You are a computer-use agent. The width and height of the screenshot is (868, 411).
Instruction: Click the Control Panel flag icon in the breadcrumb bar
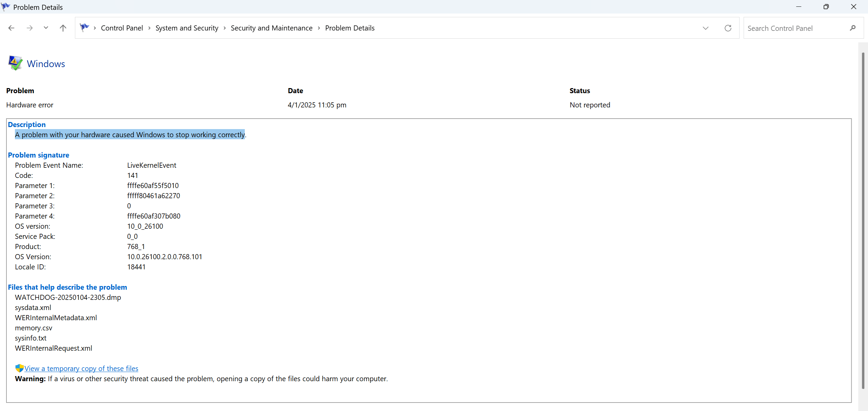[84, 27]
